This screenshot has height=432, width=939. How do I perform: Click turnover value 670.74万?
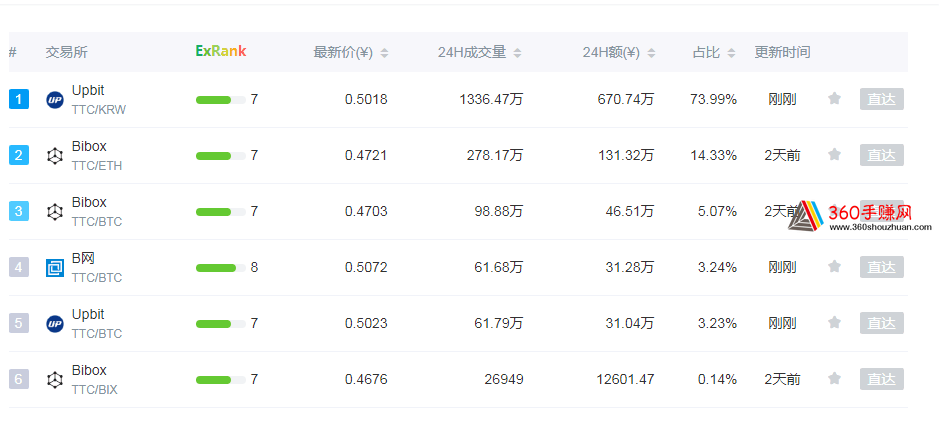[x=626, y=99]
